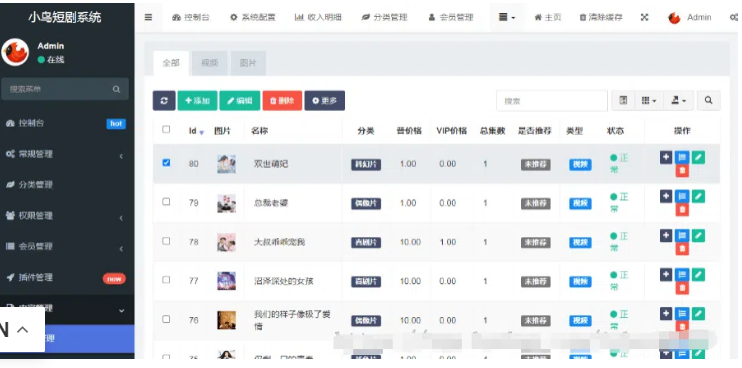Click the sidebar Admin profile avatar
The width and height of the screenshot is (742, 368).
click(15, 52)
